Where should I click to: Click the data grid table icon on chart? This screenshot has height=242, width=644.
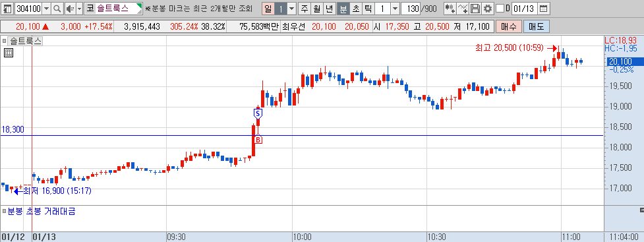pyautogui.click(x=9, y=53)
